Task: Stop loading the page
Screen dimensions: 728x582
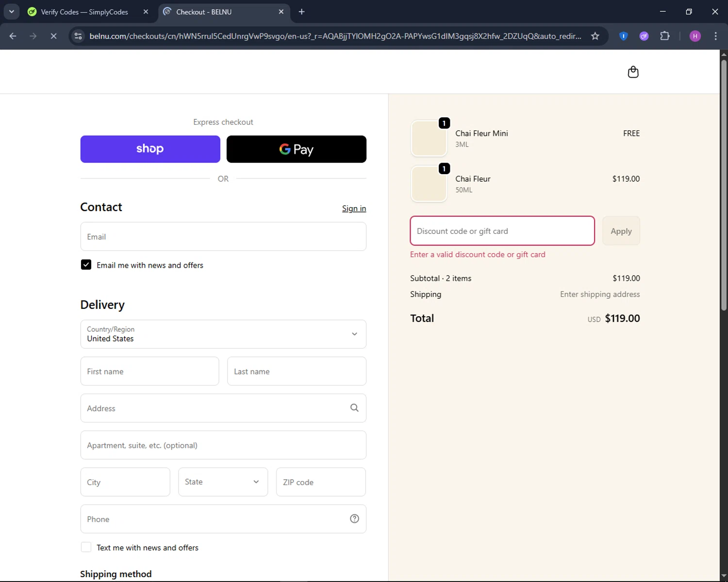Action: pyautogui.click(x=53, y=36)
